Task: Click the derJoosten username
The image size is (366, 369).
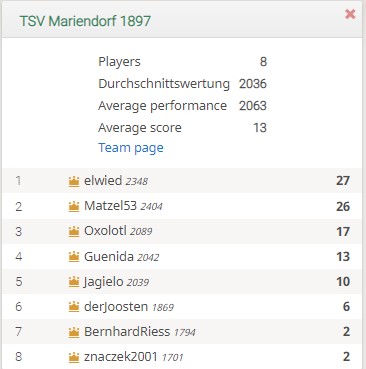Action: [x=116, y=306]
